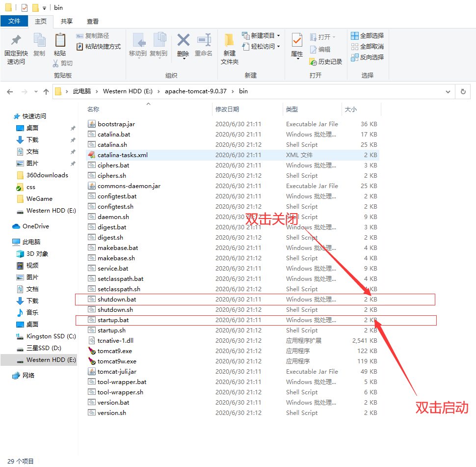The width and height of the screenshot is (476, 467).
Task: Click the refresh icon beside address bar
Action: tap(463, 91)
